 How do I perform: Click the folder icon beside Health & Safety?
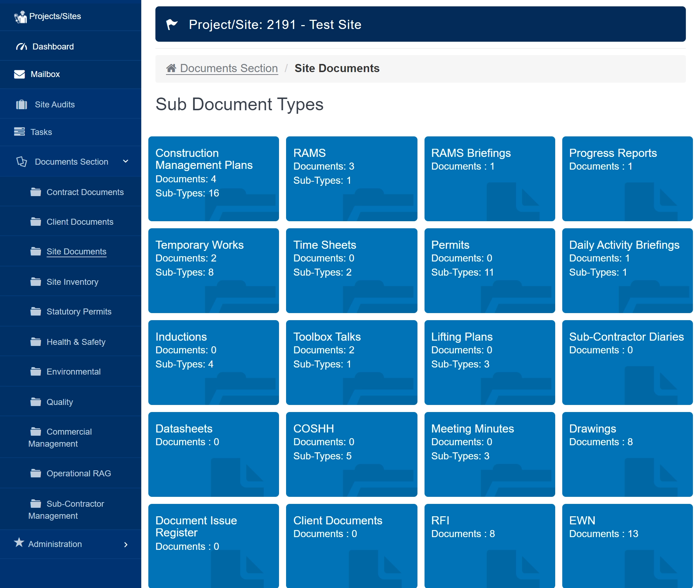[36, 342]
